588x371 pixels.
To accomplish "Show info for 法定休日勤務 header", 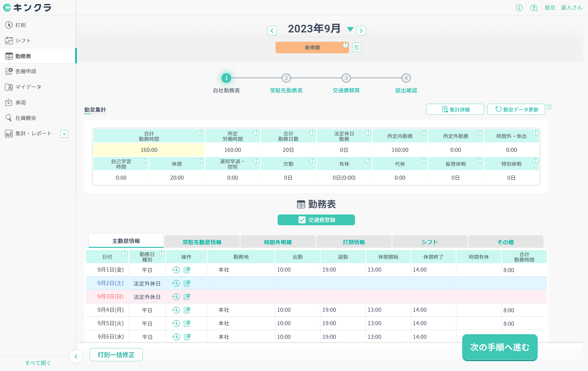I will tap(368, 133).
